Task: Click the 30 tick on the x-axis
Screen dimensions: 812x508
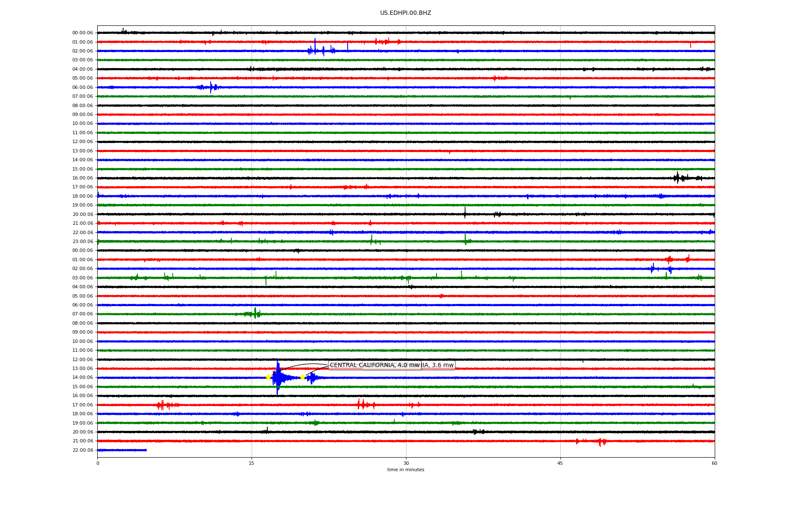Action: (x=406, y=463)
